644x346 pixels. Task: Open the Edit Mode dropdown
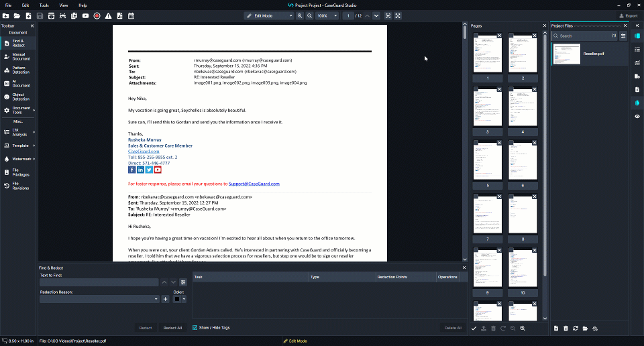pos(269,16)
